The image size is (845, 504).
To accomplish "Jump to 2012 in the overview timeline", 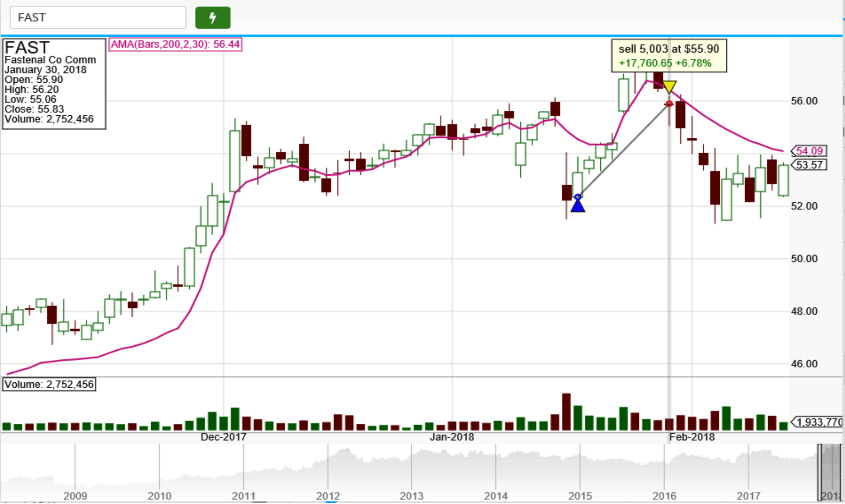I will (x=328, y=496).
